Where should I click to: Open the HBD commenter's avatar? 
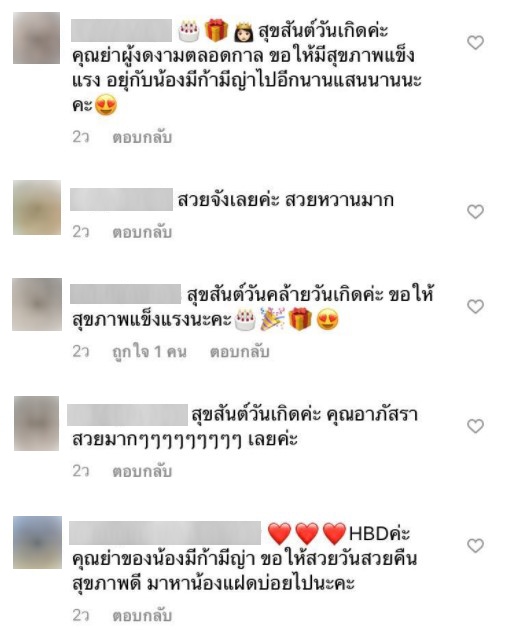coord(37,543)
